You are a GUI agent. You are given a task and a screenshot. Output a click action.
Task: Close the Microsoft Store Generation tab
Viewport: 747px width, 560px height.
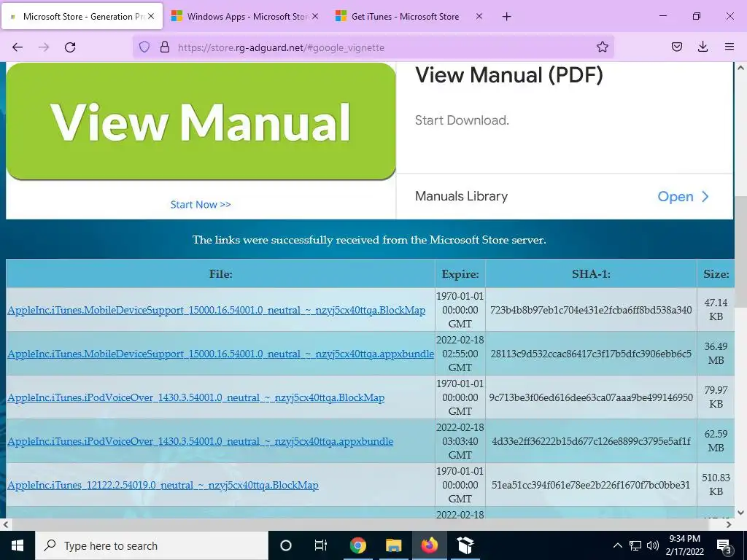pyautogui.click(x=151, y=16)
